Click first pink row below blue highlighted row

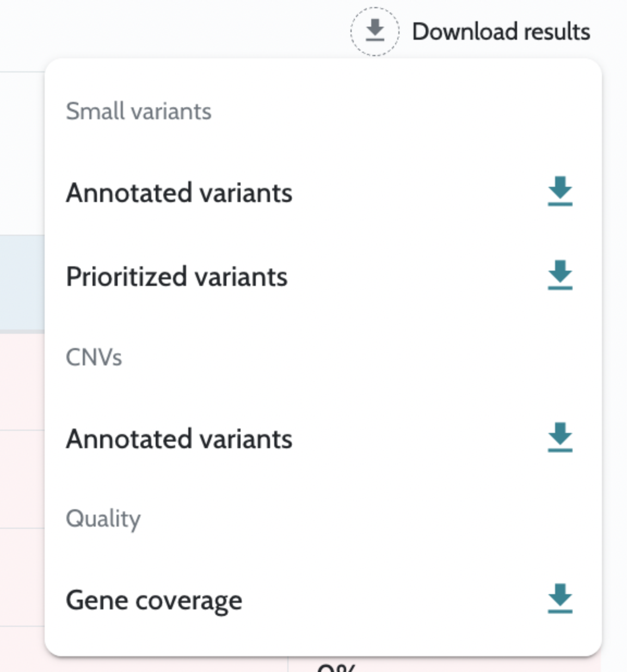[22, 381]
